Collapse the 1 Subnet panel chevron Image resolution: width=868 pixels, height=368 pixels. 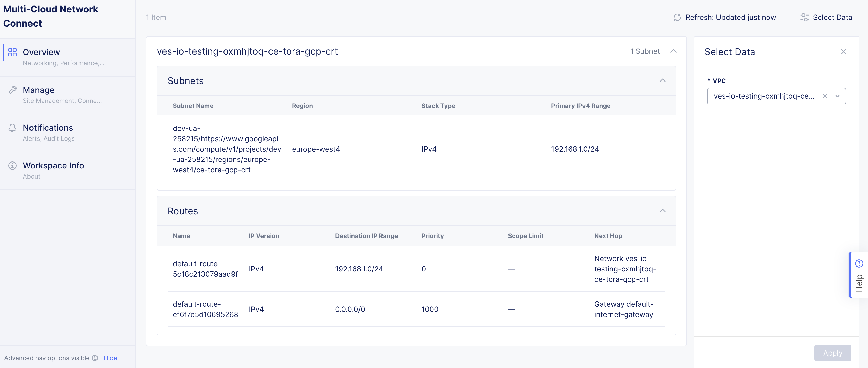[674, 51]
